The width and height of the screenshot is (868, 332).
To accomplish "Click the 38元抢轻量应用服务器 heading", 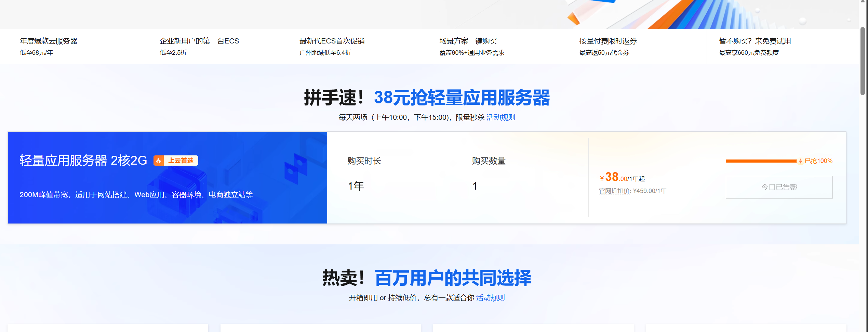I will pyautogui.click(x=462, y=98).
